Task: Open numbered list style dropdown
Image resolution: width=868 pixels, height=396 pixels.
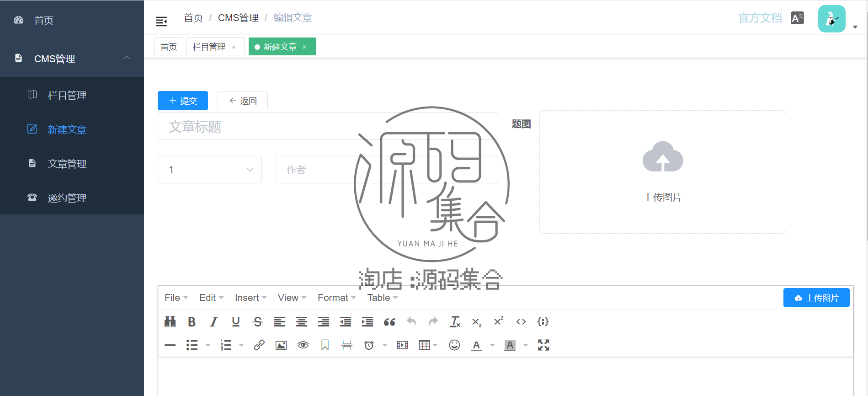Action: 241,345
